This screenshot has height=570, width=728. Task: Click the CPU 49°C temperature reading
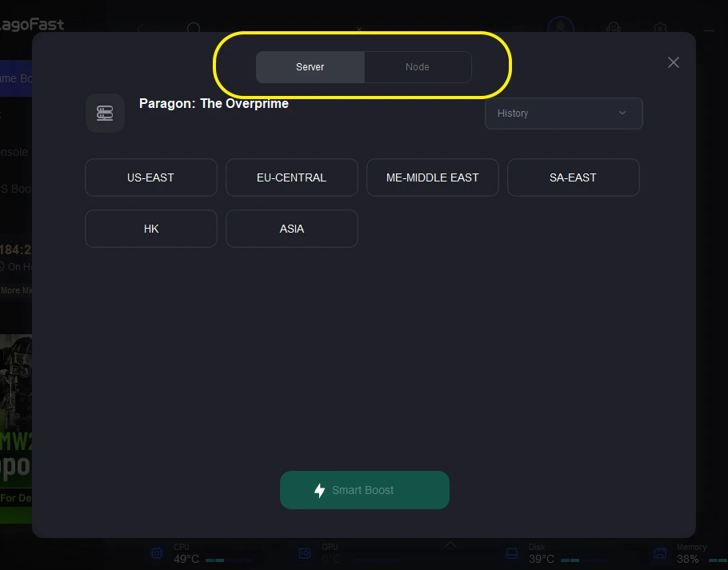click(x=186, y=560)
